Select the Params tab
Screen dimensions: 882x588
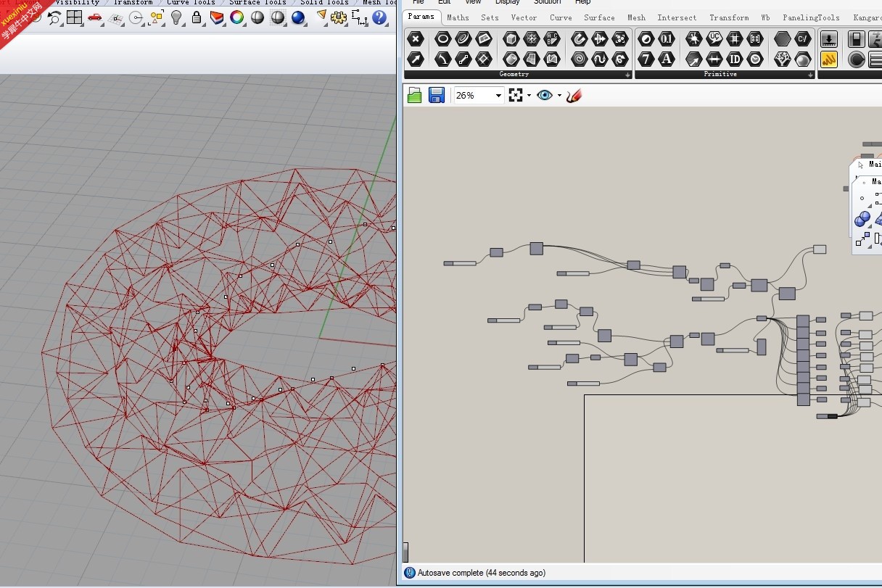[421, 17]
